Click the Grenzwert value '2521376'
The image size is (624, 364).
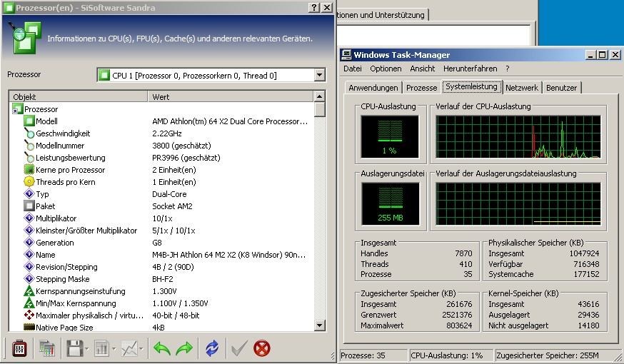point(457,315)
